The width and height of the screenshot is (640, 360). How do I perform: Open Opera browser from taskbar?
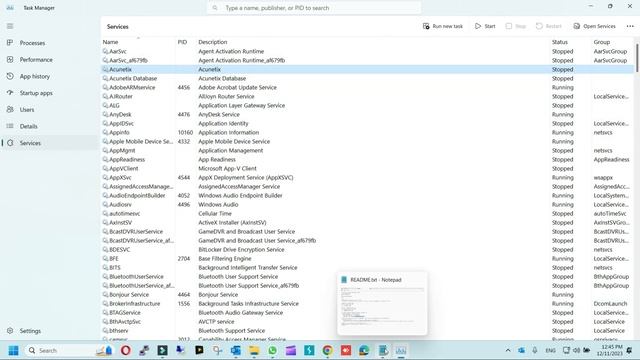(x=126, y=350)
